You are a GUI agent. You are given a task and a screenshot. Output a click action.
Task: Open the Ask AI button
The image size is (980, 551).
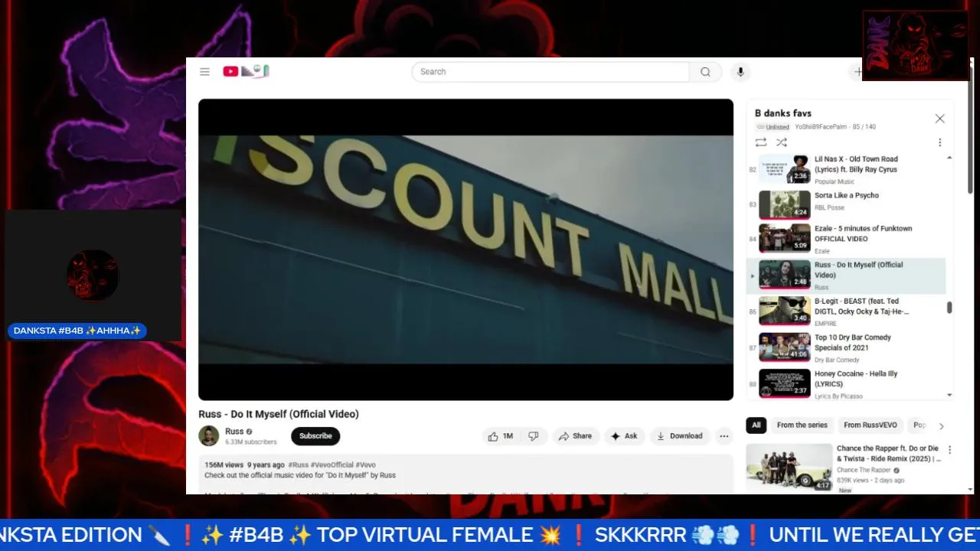point(624,436)
